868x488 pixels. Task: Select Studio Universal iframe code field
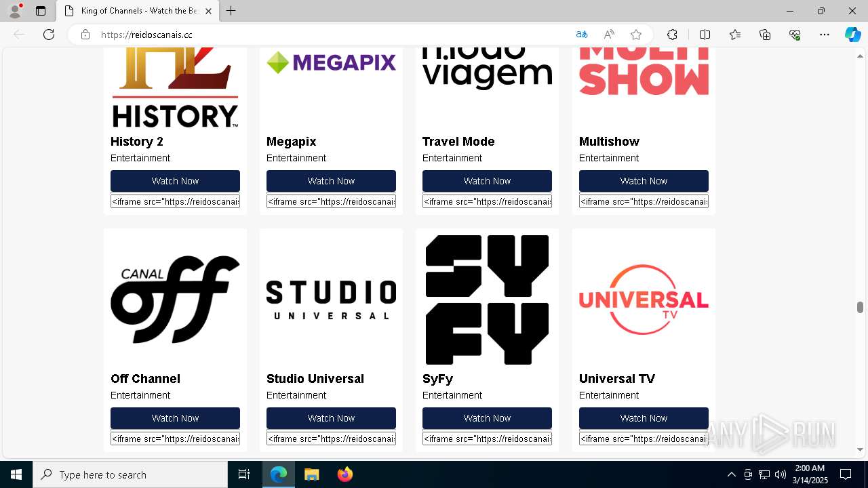tap(331, 439)
